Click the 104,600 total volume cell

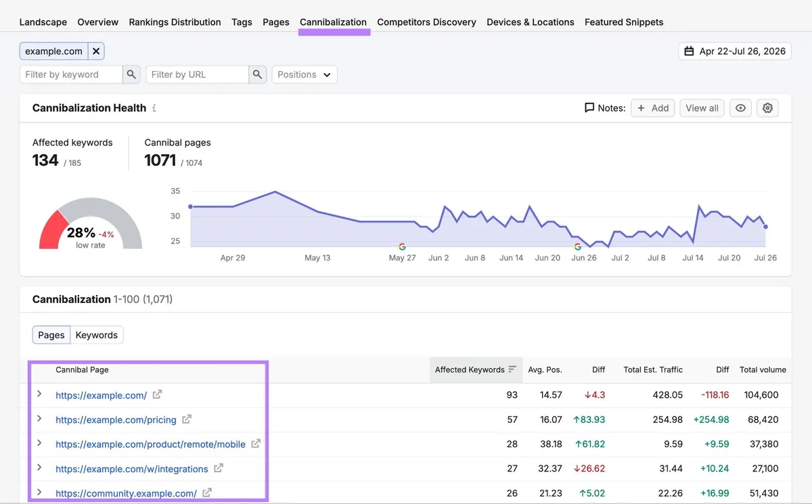761,395
